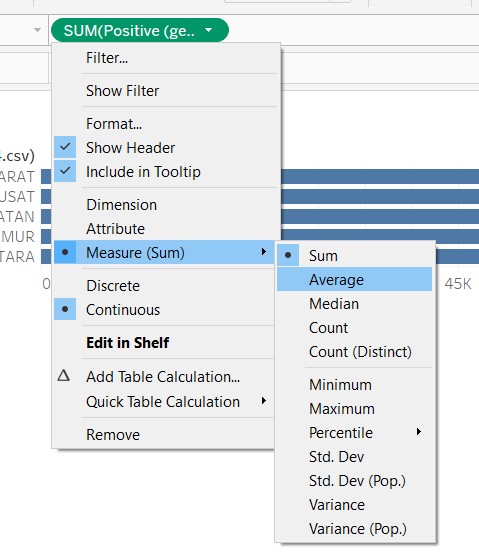The height and width of the screenshot is (560, 479).
Task: Click the SUM(Positive green pill
Action: tap(140, 30)
